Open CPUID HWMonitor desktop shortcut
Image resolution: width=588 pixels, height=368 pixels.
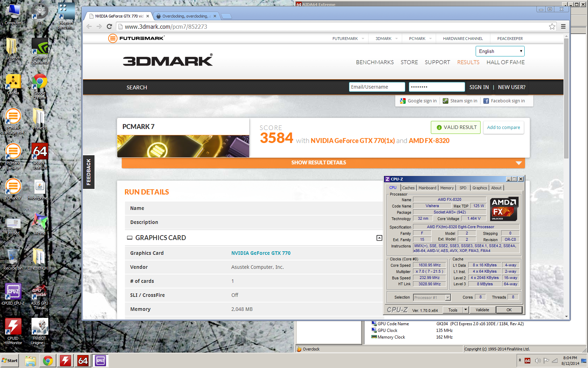coord(13,331)
